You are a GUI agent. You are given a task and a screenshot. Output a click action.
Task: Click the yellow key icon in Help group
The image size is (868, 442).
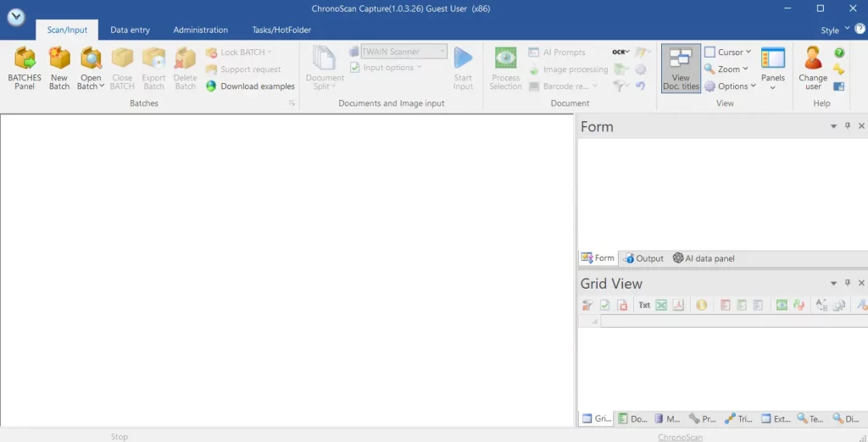(839, 69)
